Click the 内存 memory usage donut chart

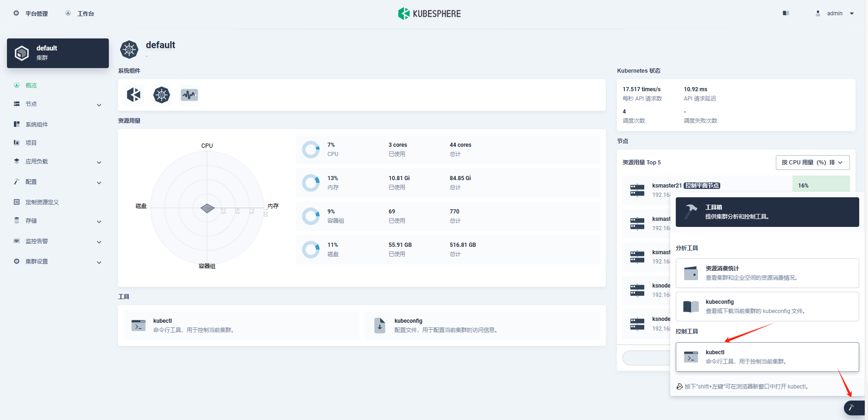click(311, 183)
